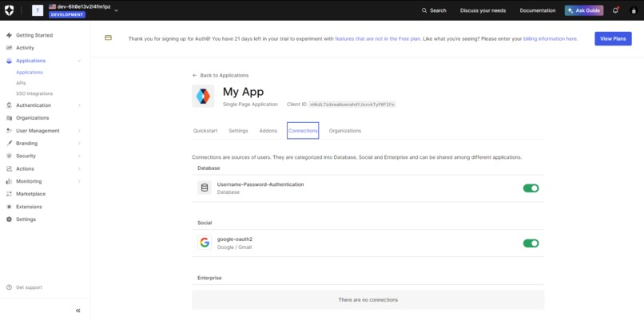Click google-oauth2 connection name
The image size is (644, 320).
click(x=235, y=239)
